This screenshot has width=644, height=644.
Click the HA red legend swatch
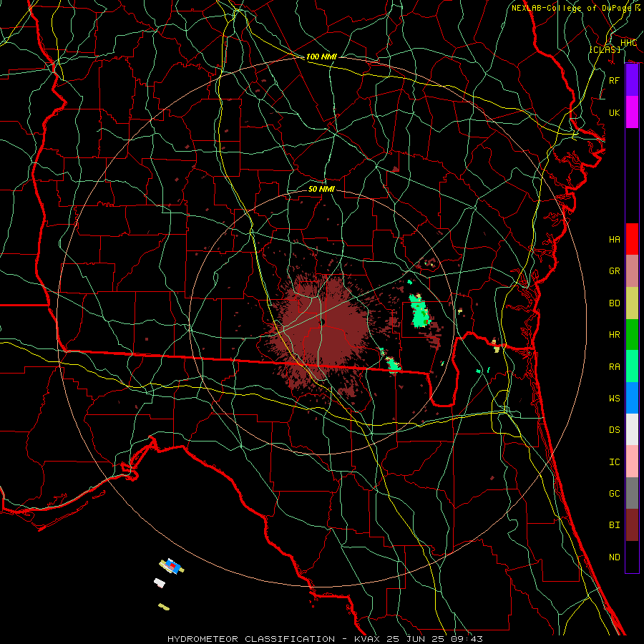pos(632,239)
